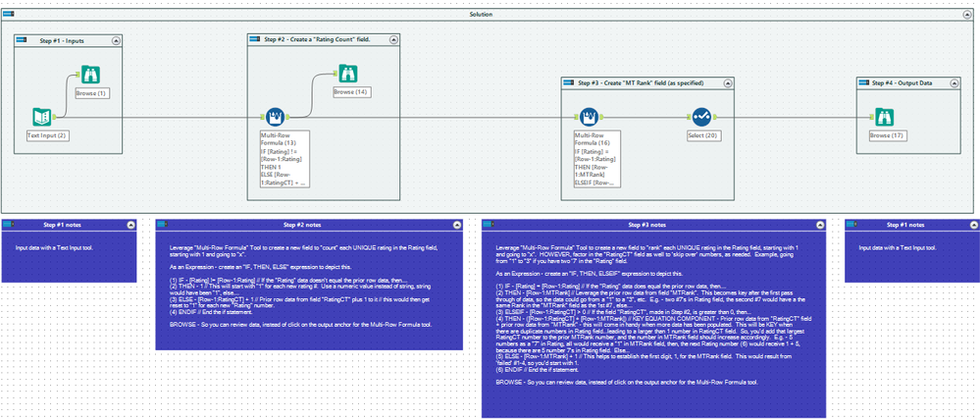
Task: Click the Text Input (2) output anchor
Action: 54,117
